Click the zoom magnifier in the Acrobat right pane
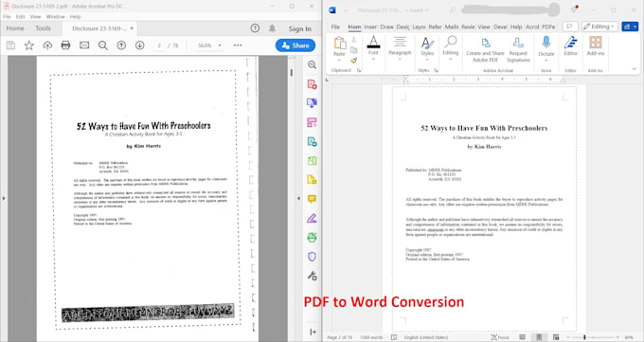 pos(313,65)
